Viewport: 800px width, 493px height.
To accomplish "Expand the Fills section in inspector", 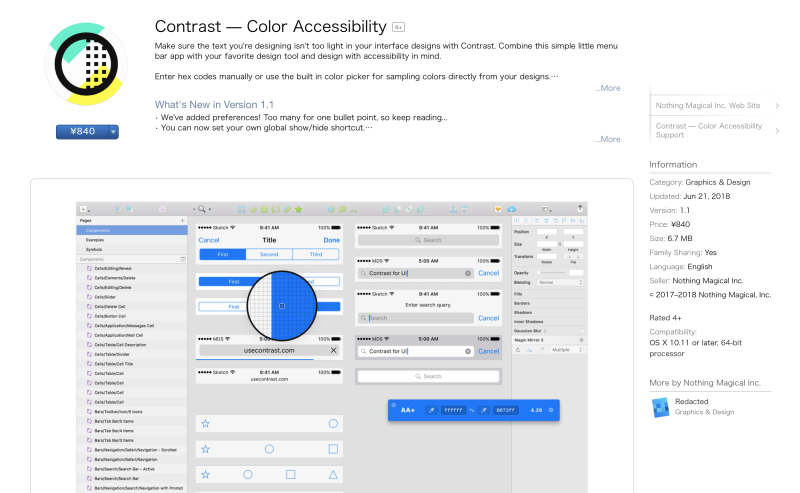I will tap(549, 294).
